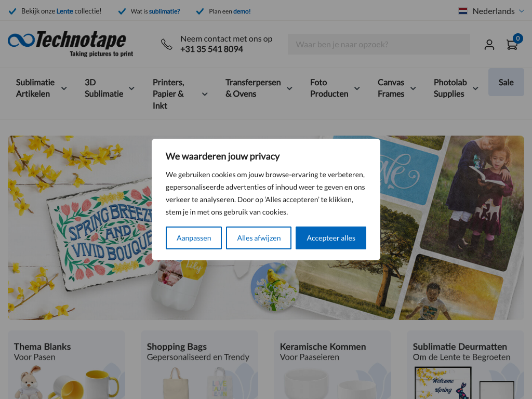Click the Technotape logo

71,44
